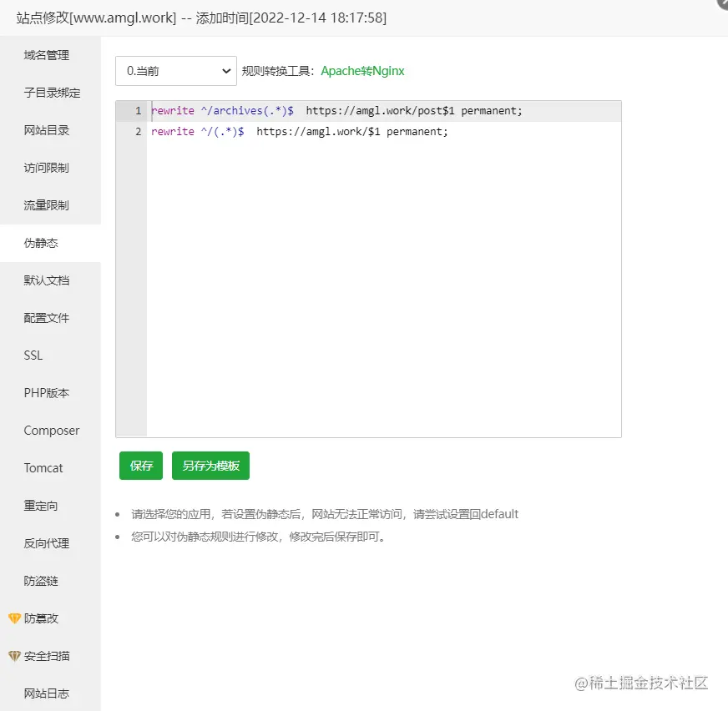The height and width of the screenshot is (711, 728).
Task: Click the 保存 button
Action: click(x=141, y=466)
